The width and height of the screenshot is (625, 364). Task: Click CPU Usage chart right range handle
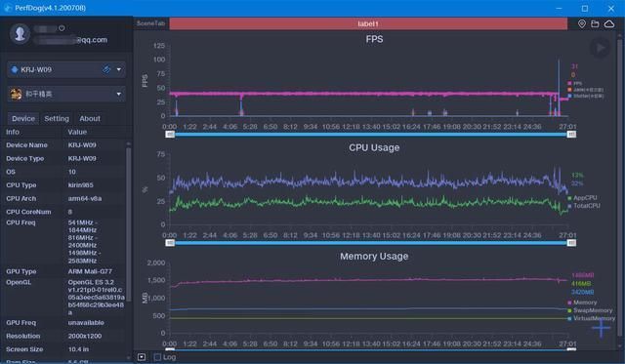tap(571, 243)
